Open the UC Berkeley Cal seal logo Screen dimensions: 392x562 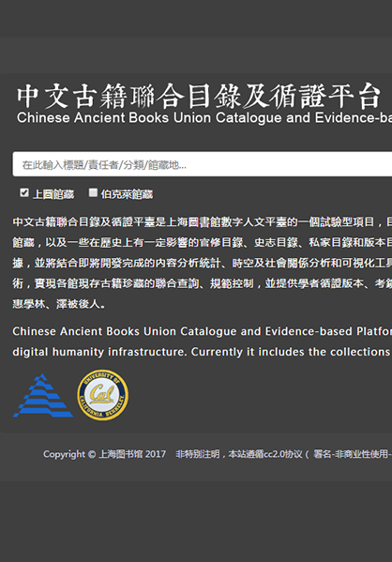click(103, 395)
